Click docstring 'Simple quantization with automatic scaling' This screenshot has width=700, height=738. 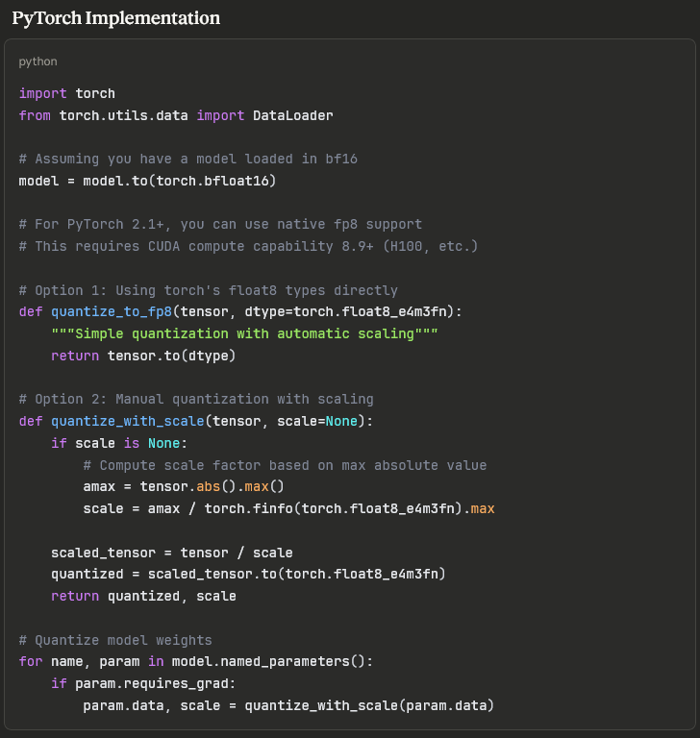(x=244, y=333)
